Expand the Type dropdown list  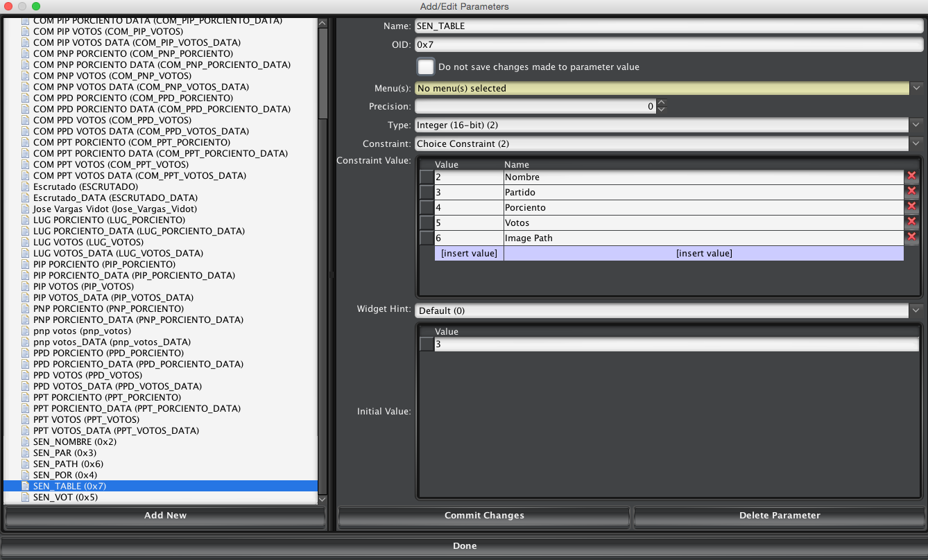pyautogui.click(x=916, y=125)
